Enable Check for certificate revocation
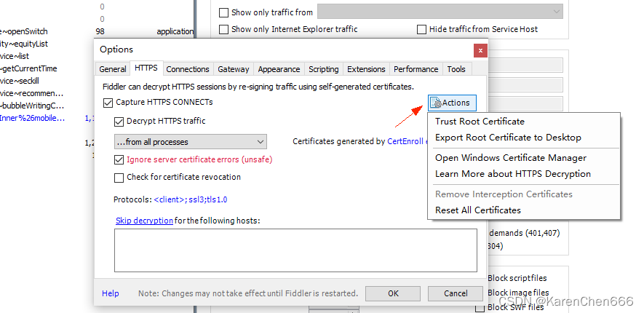 (119, 178)
